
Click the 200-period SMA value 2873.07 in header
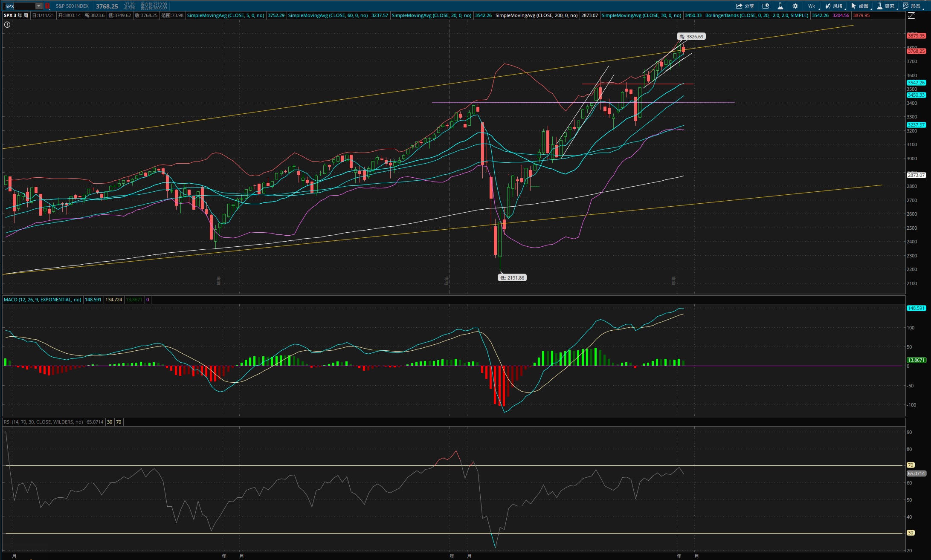click(590, 15)
